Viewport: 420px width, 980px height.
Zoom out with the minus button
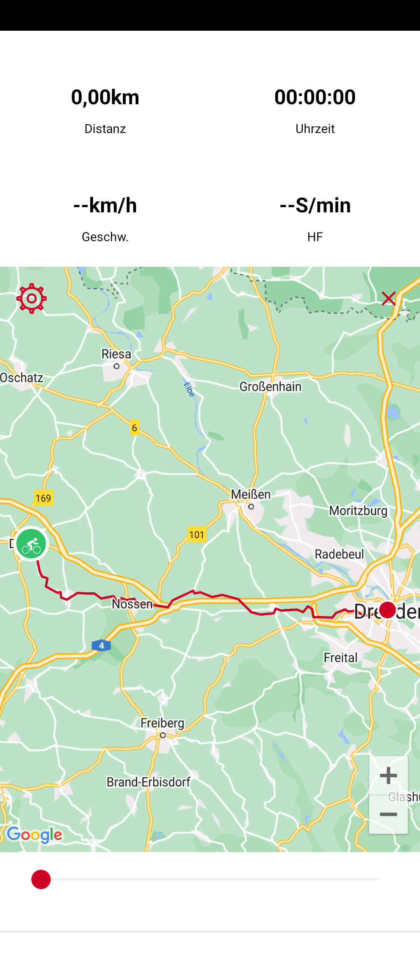pyautogui.click(x=388, y=814)
